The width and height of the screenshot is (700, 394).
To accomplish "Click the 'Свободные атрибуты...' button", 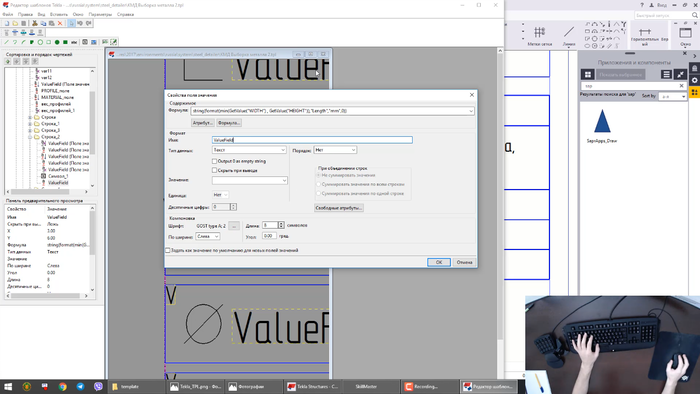I will pyautogui.click(x=339, y=208).
